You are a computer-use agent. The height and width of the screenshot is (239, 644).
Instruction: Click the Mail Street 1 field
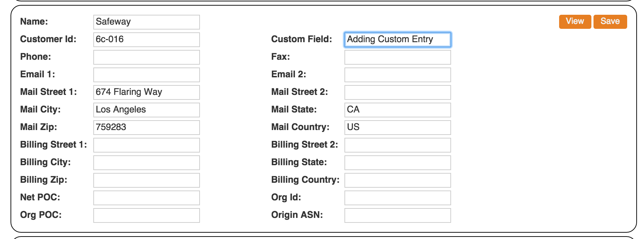click(x=146, y=92)
